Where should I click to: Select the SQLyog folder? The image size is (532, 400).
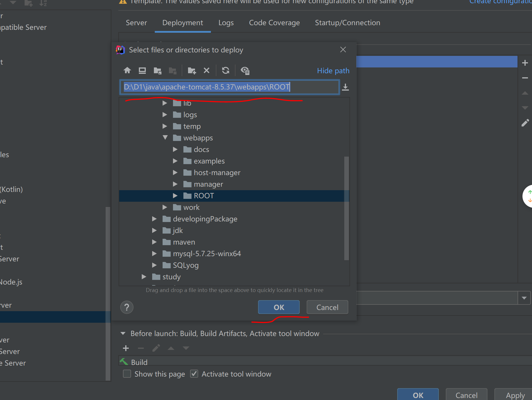pyautogui.click(x=186, y=265)
